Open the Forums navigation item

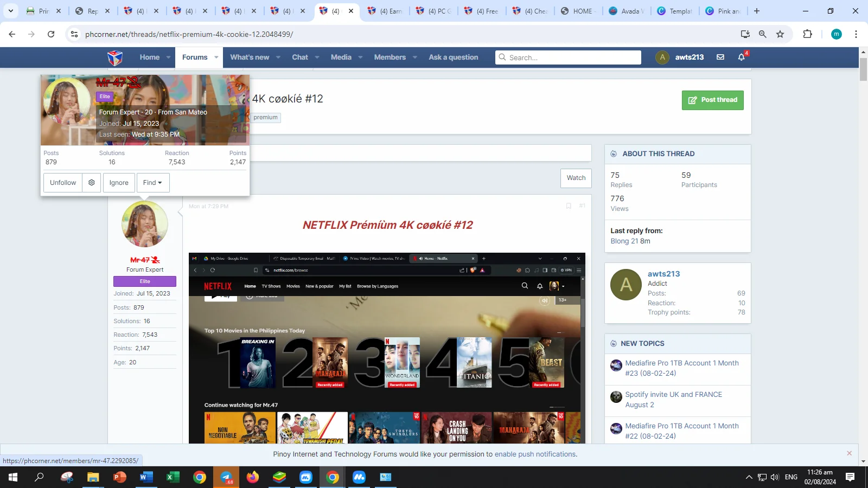(x=195, y=57)
